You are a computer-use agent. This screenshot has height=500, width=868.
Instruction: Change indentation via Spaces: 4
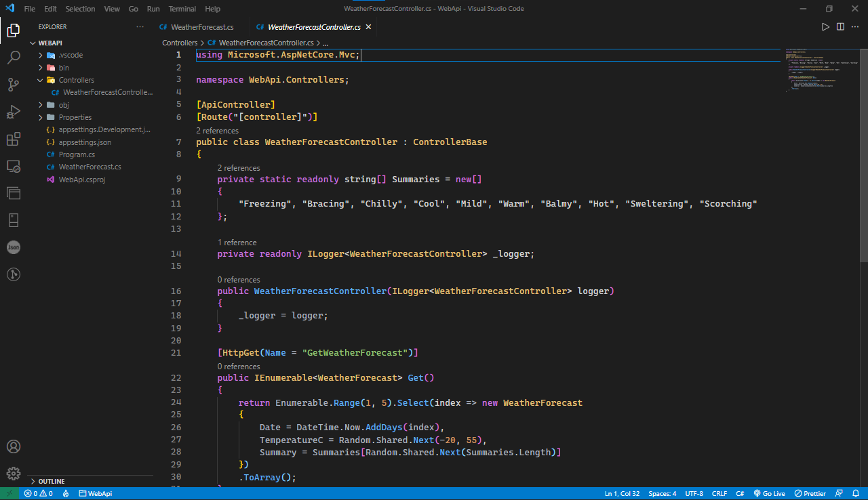(x=662, y=494)
